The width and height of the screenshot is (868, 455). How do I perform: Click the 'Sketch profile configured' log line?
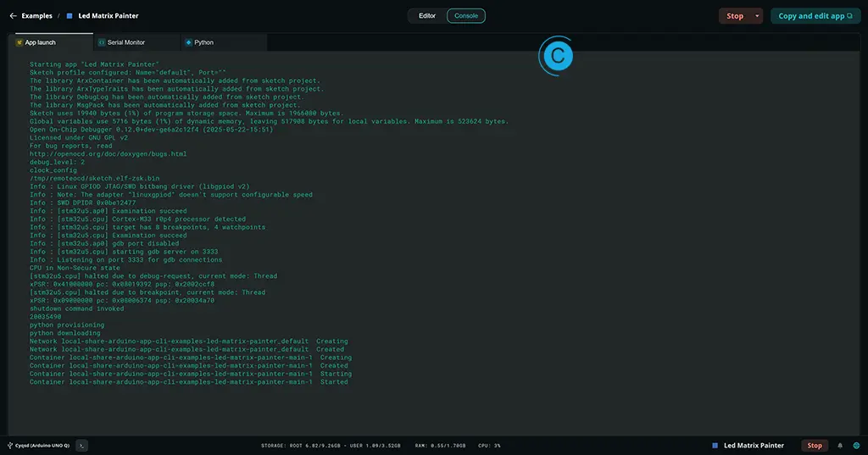point(128,73)
